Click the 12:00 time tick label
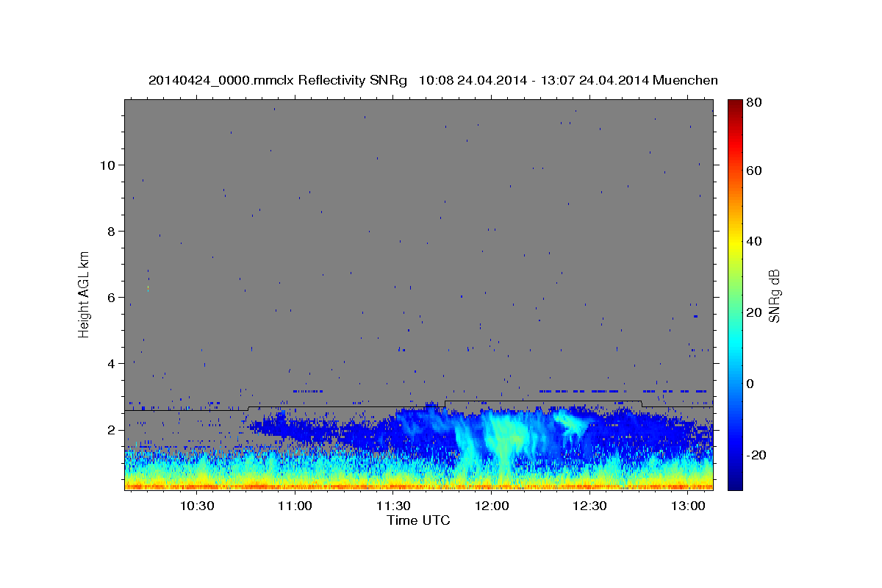Screen dimensions: 882x588 (491, 506)
